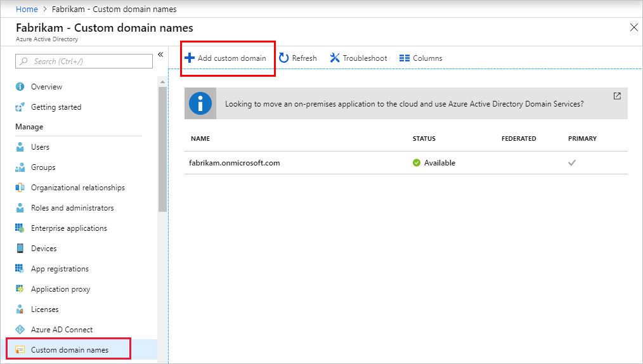Open Overview in the left menu
The height and width of the screenshot is (364, 643).
(46, 87)
